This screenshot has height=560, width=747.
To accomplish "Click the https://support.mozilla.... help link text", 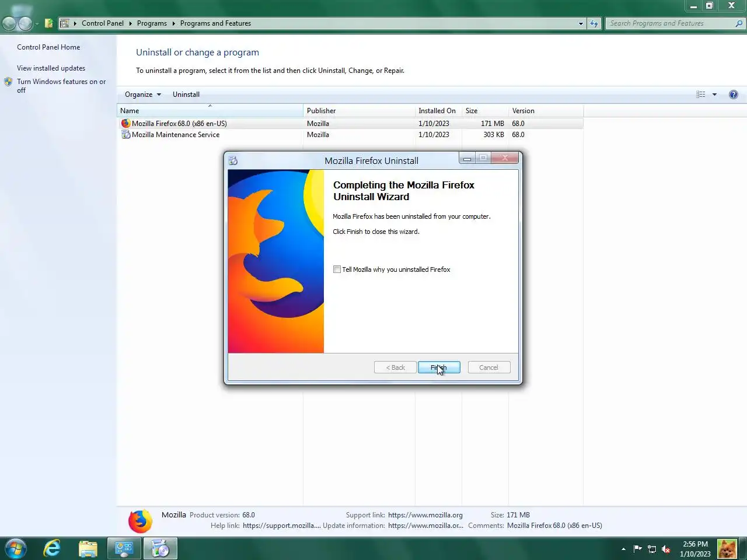I will point(282,526).
